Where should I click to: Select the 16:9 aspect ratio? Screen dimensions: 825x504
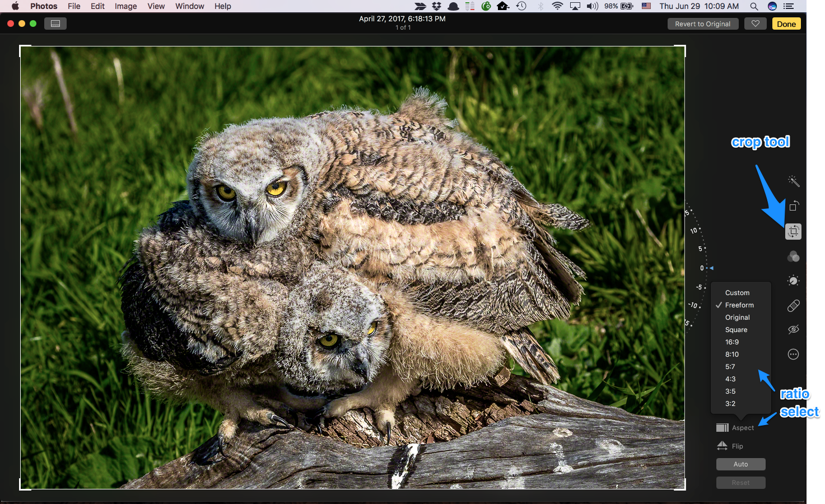pyautogui.click(x=732, y=342)
